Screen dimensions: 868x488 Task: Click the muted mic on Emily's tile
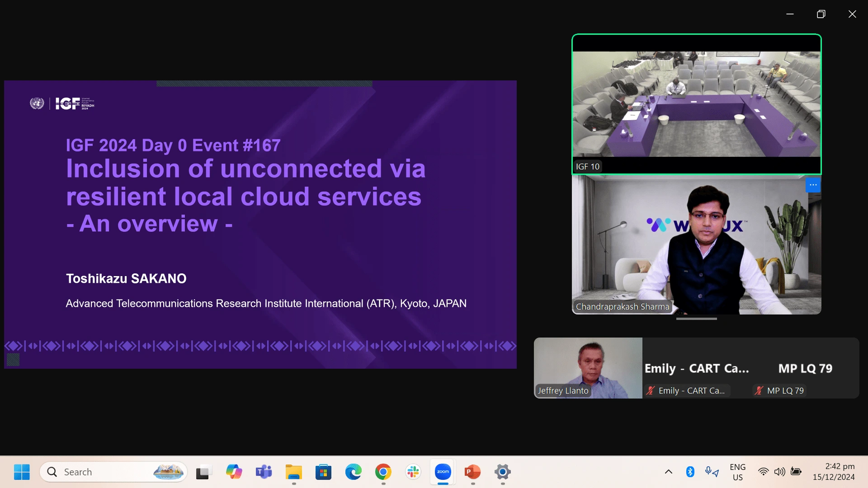(651, 391)
